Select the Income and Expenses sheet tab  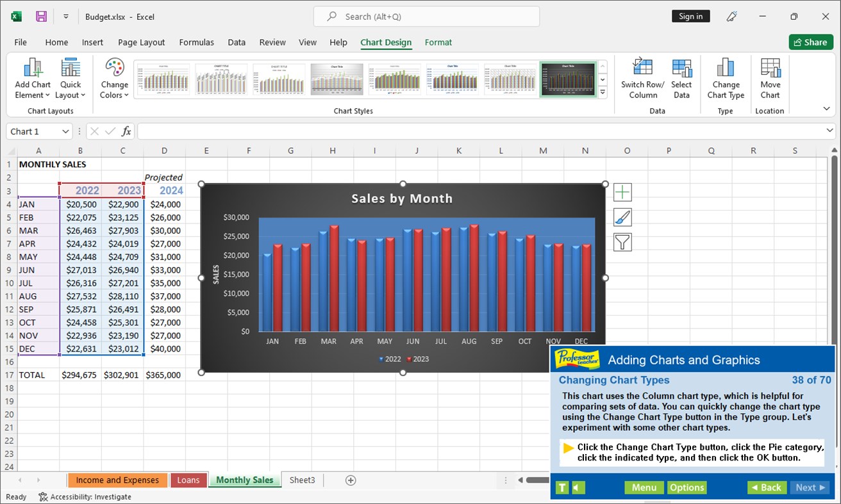tap(117, 480)
